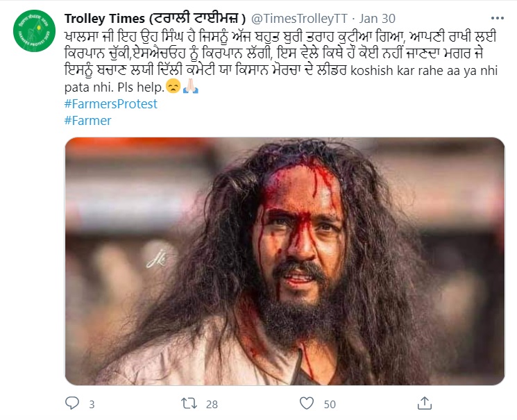The image size is (517, 420).
Task: Click the reply count of 3
Action: 92,403
